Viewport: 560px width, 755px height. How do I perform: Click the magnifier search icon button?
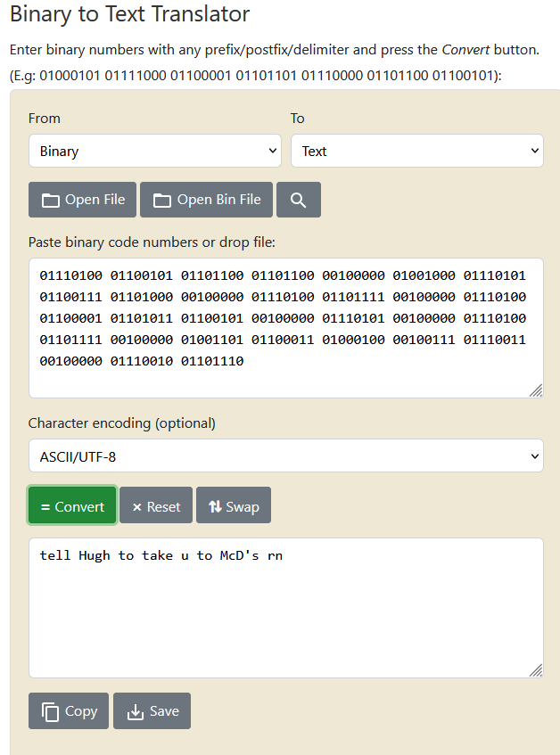(x=299, y=200)
